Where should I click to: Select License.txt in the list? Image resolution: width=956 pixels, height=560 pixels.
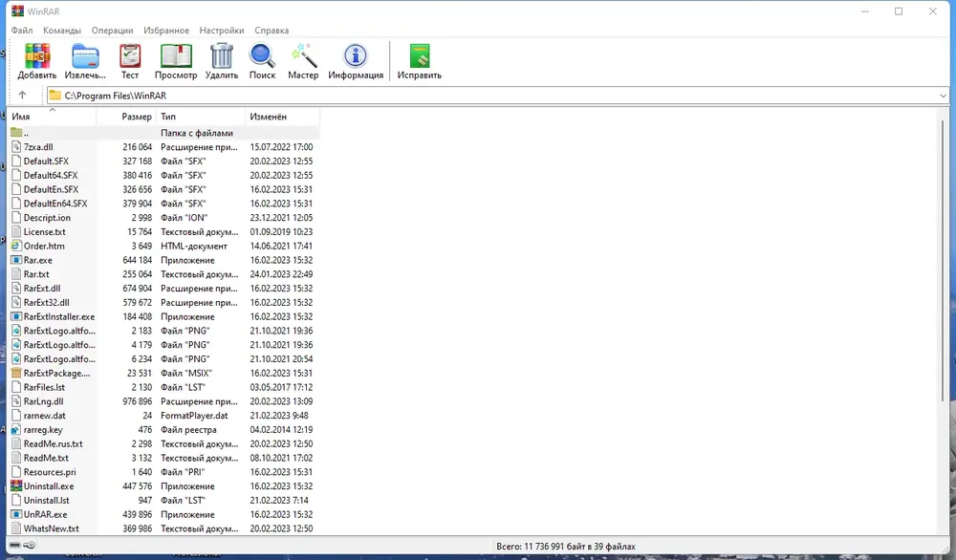pos(45,231)
